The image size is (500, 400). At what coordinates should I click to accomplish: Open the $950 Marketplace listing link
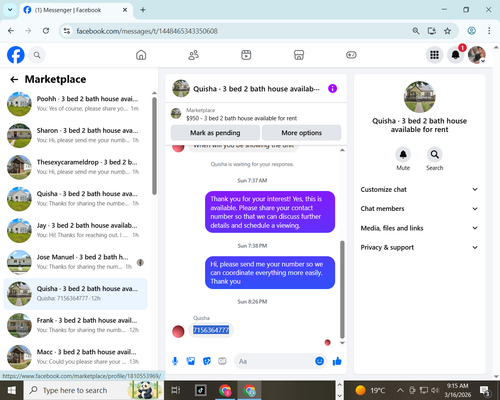click(x=242, y=118)
